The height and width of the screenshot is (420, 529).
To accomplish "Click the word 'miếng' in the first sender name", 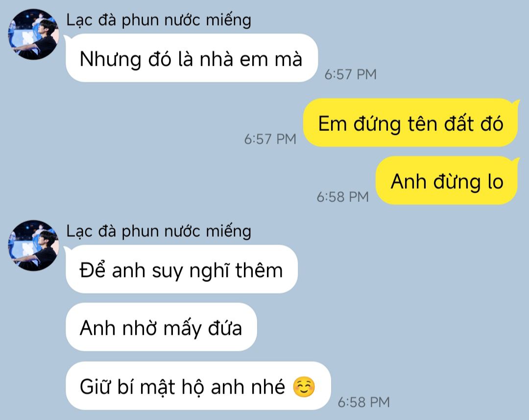I will click(228, 20).
